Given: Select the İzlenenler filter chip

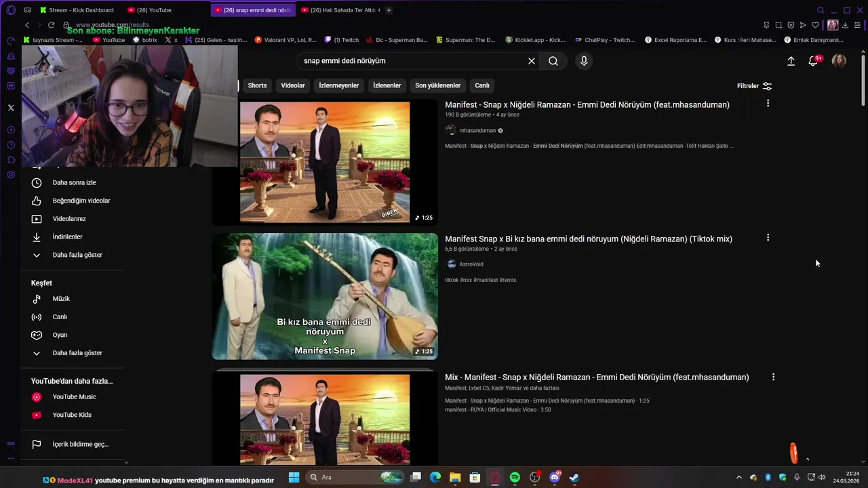Looking at the screenshot, I should point(387,85).
